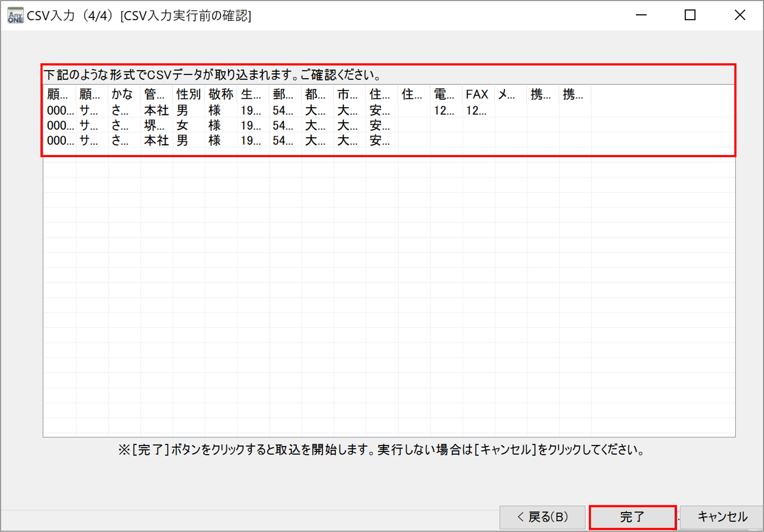Image resolution: width=764 pixels, height=532 pixels.
Task: Select the third data row in the preview
Action: (156, 140)
